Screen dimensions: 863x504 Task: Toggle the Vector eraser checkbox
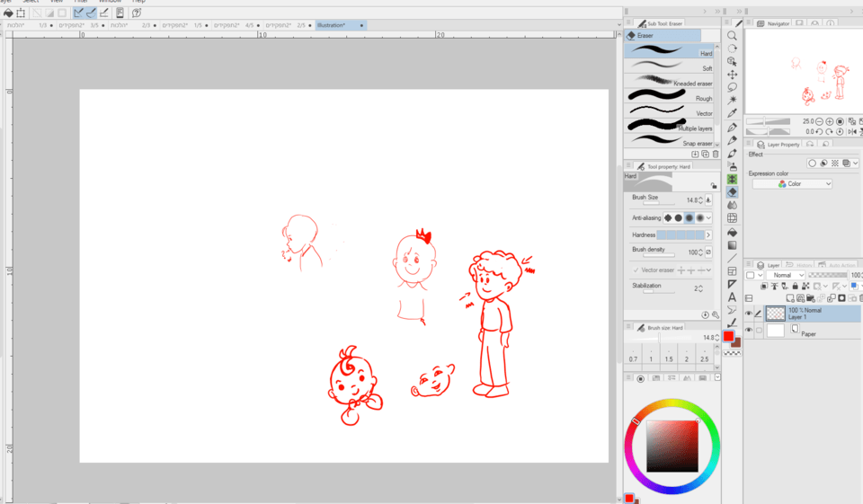(x=636, y=270)
